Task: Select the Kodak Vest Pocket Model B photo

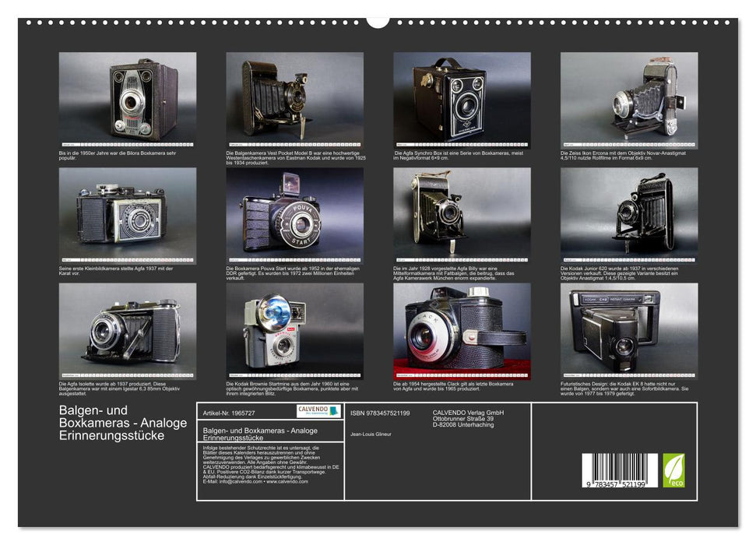Action: point(294,97)
